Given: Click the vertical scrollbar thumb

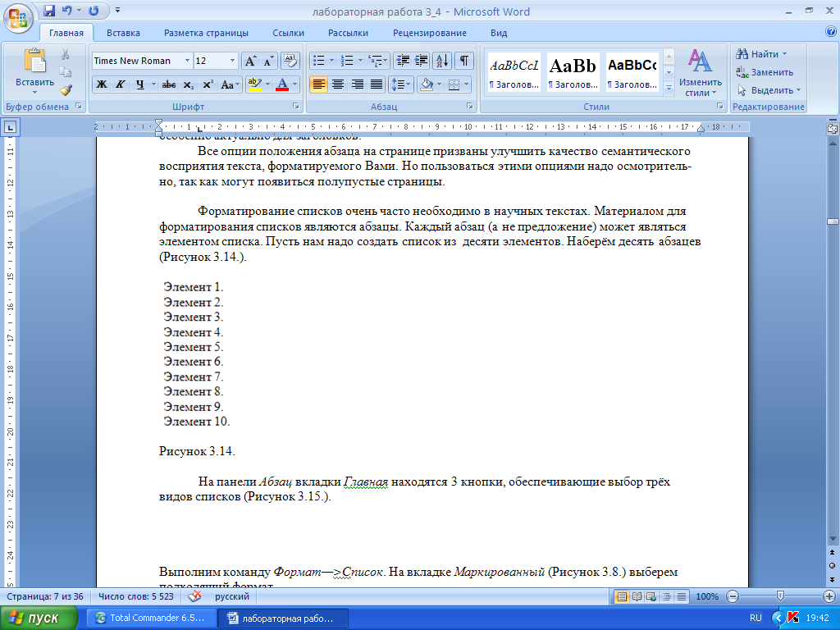Looking at the screenshot, I should click(x=833, y=221).
